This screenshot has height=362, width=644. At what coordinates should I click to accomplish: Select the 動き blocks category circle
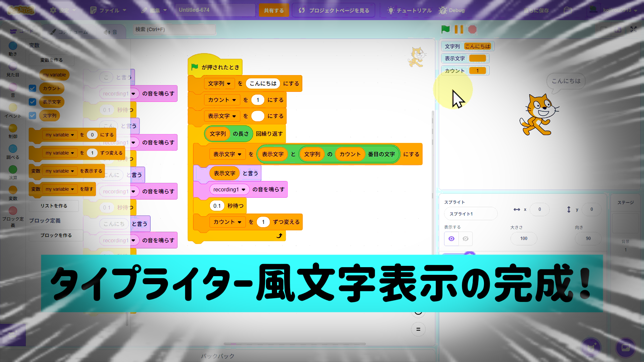[x=13, y=46]
